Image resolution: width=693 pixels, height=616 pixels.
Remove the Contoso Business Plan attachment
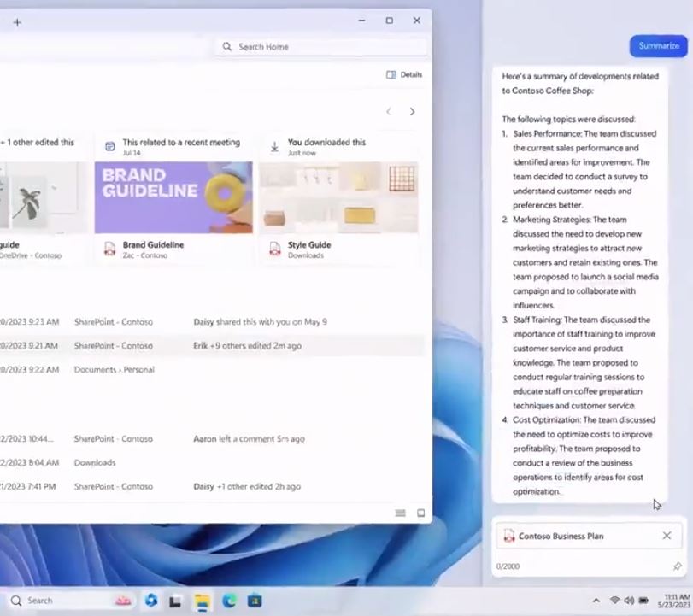click(667, 536)
